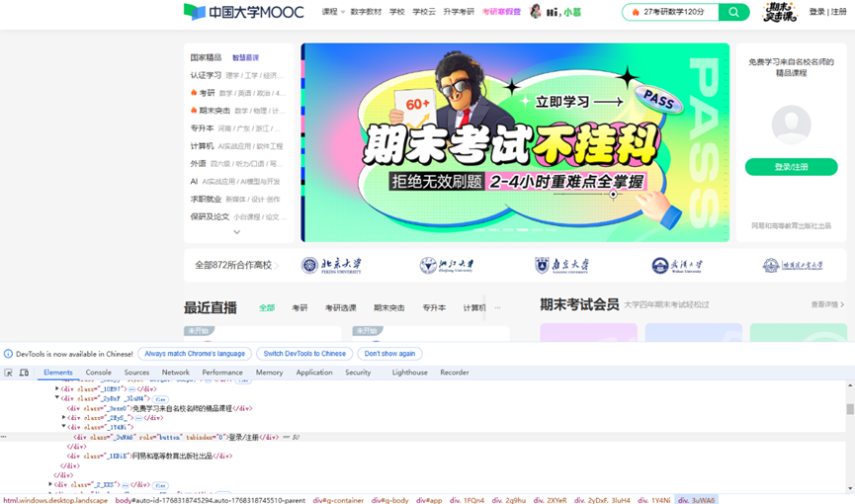Open 升学考研 in the top navigation
The height and width of the screenshot is (504, 855).
(x=459, y=12)
